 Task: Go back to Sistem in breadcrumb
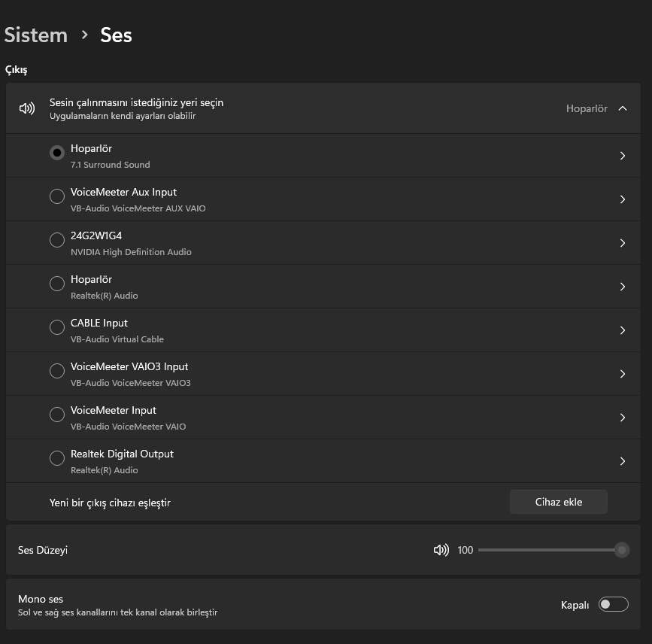point(36,35)
